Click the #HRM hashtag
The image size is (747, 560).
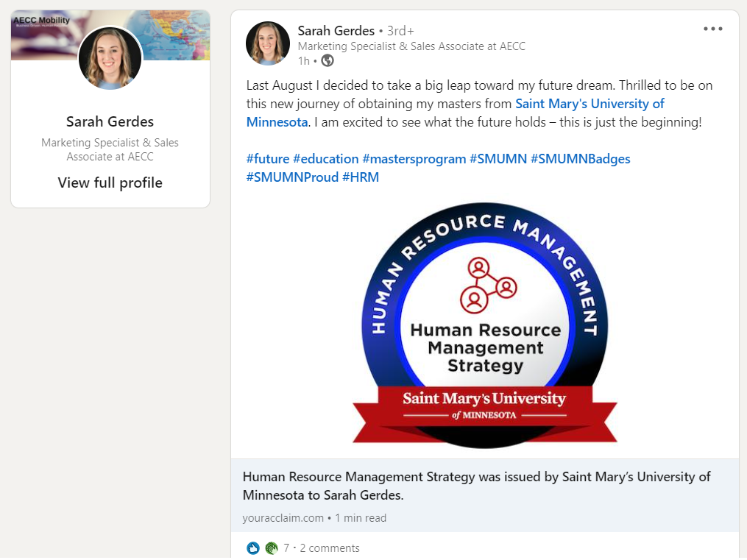[x=361, y=177]
